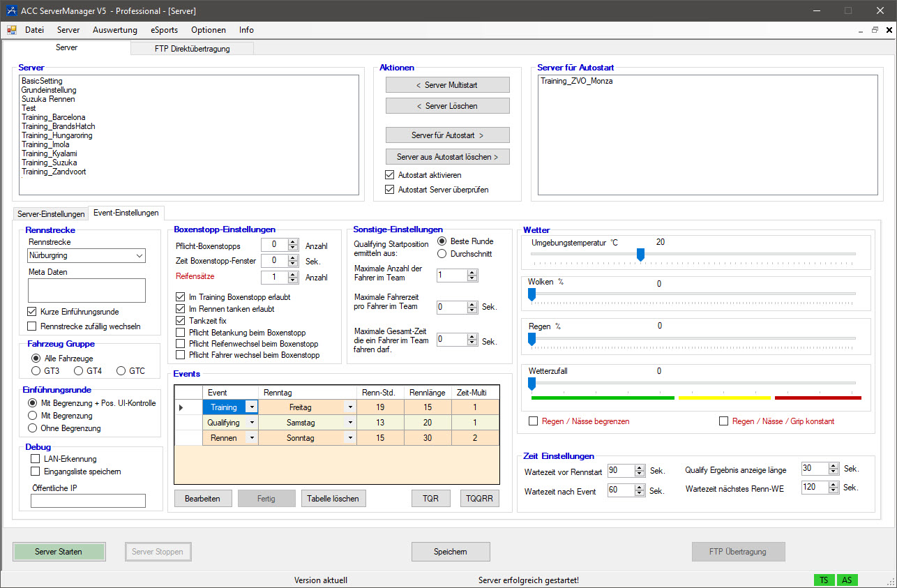The image size is (897, 588).
Task: Expand the Renntag dropdown showing Freitag
Action: [350, 407]
